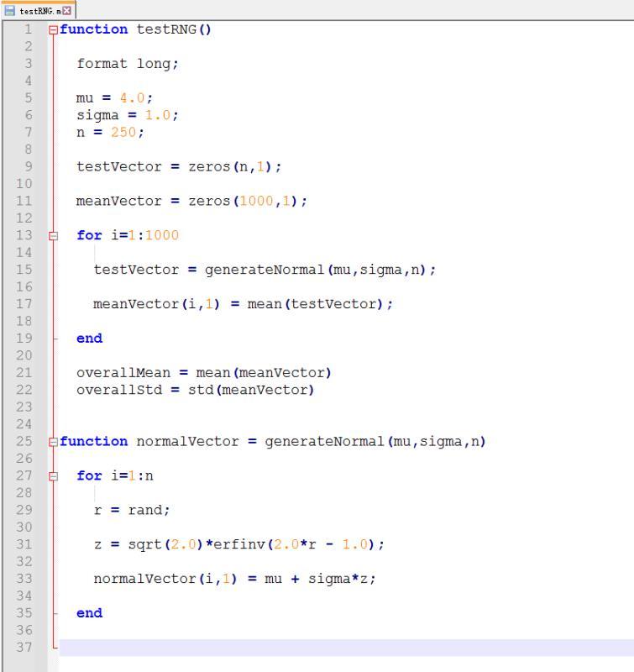Collapse the testRNG function fold on line 1
Viewport: 634px width, 672px height.
click(x=53, y=30)
